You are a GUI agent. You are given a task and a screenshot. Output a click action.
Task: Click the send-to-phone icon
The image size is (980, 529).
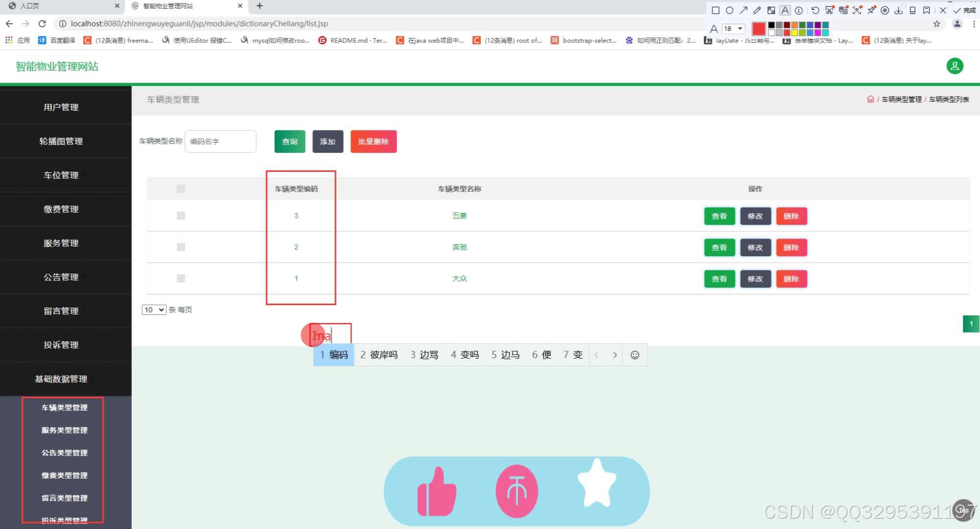(912, 10)
